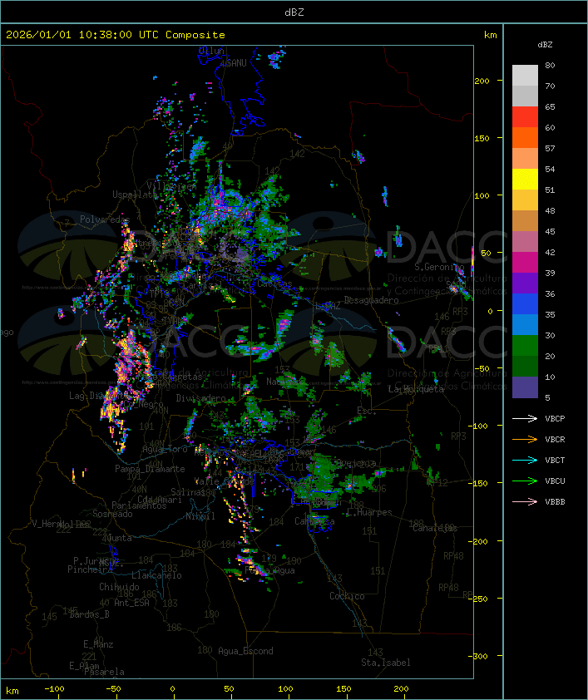The image size is (588, 700).
Task: Select the blue 35 dBZ color swatch
Action: [x=525, y=304]
